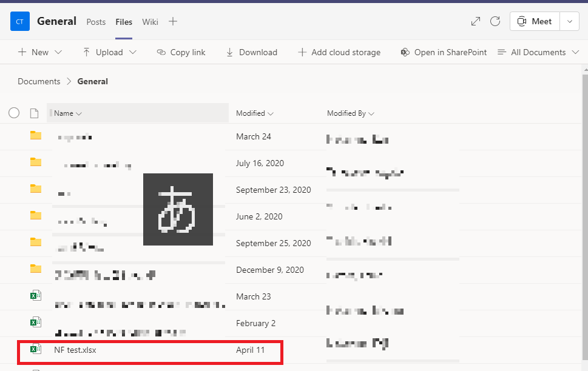
Task: Click the December 9, 2020 date
Action: (x=270, y=270)
